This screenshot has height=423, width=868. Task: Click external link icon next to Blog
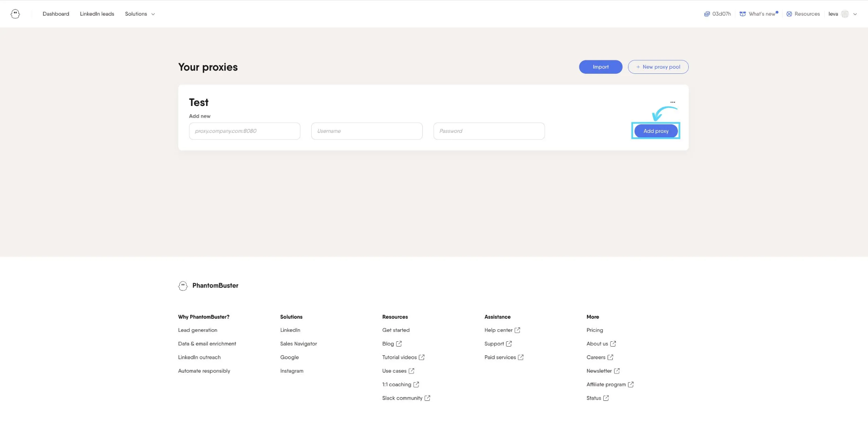pyautogui.click(x=399, y=344)
